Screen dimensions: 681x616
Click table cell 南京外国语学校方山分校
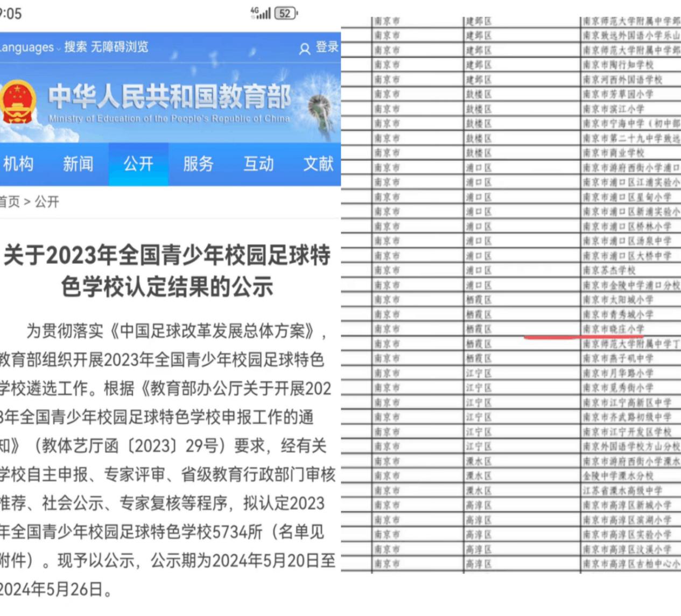tap(631, 446)
